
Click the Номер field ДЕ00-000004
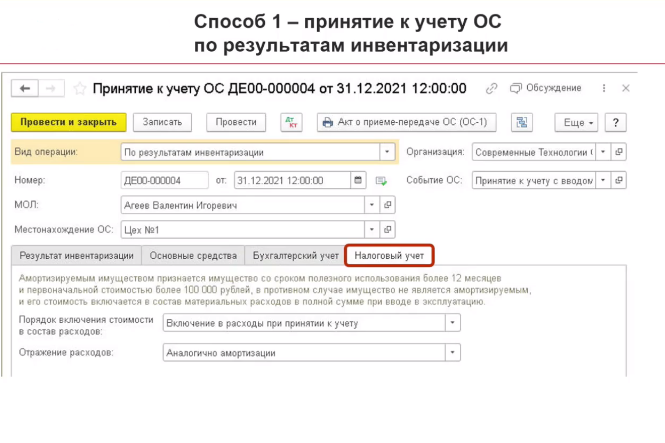[165, 180]
